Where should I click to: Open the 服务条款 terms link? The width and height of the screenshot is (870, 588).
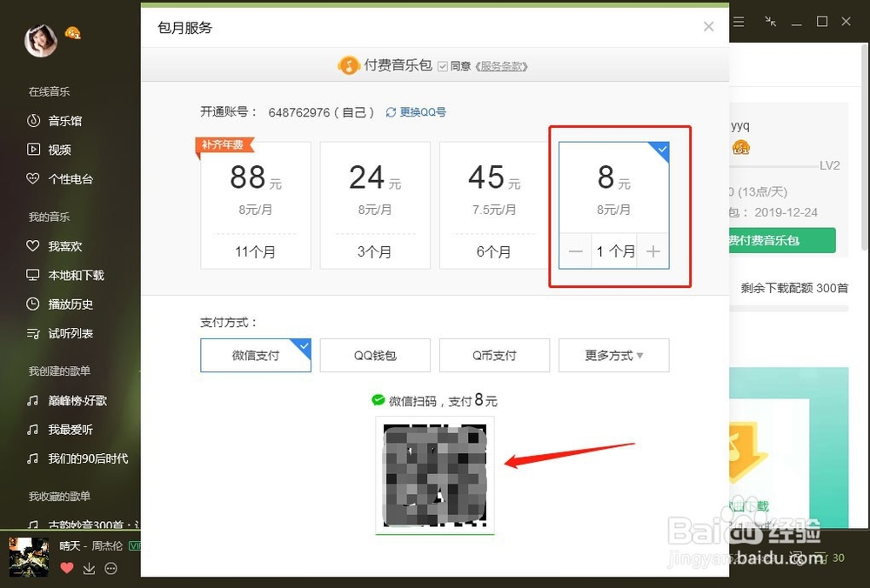point(502,67)
